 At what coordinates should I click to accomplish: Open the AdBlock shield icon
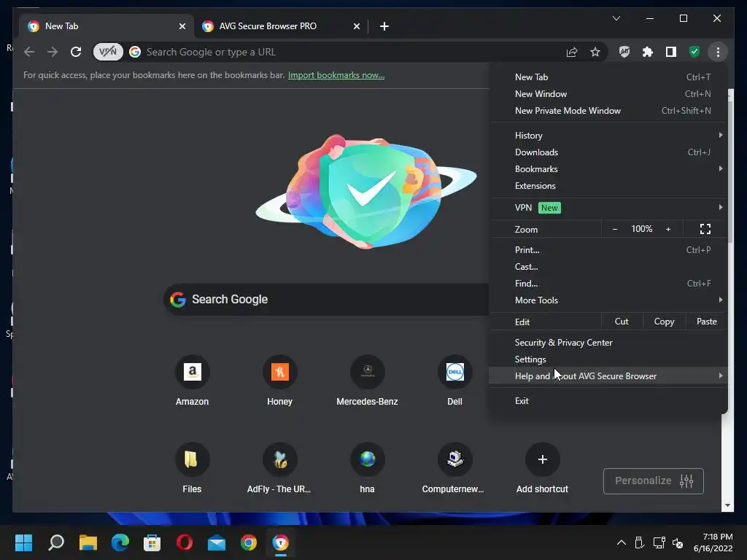point(624,52)
